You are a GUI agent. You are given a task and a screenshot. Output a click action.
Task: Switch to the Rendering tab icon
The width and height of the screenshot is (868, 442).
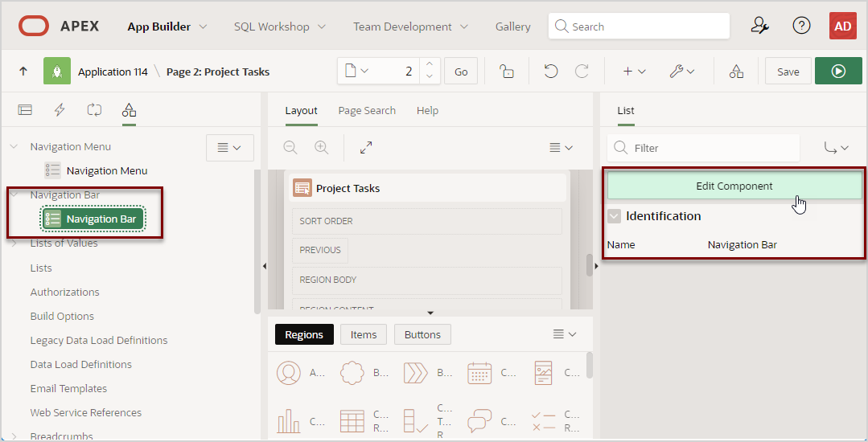click(x=25, y=110)
